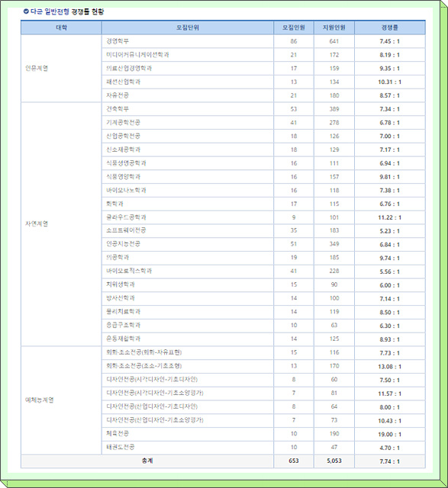Click the applicants value '47'
Viewport: 448px width, 488px height.
tap(334, 448)
